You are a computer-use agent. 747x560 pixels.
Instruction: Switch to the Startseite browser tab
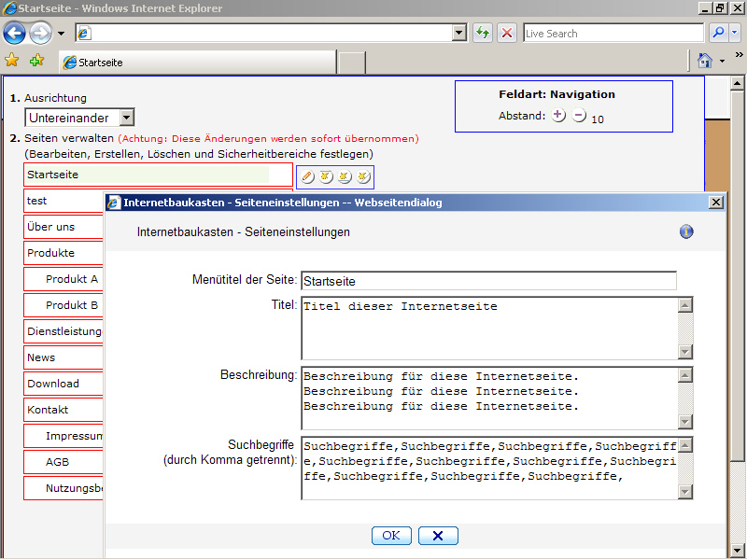(196, 63)
